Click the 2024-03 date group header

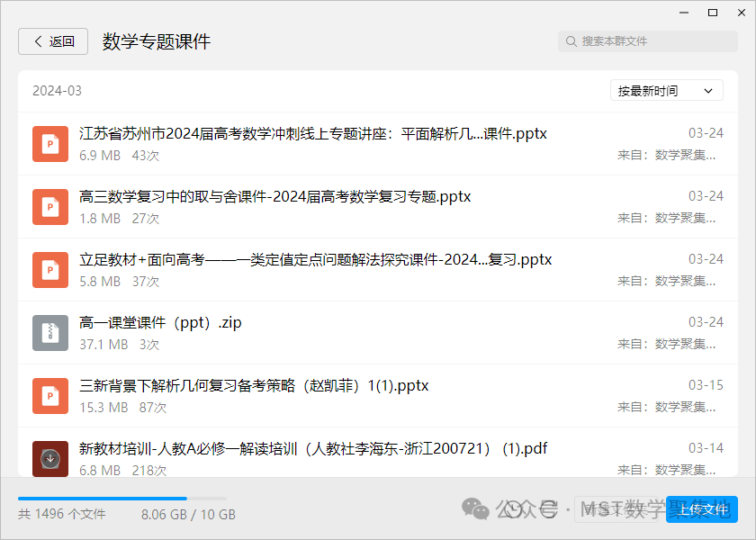[x=57, y=91]
